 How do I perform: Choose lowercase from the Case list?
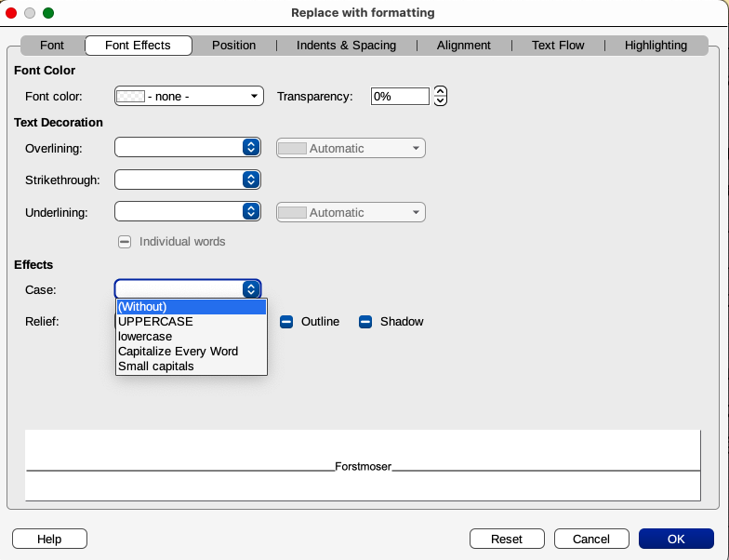[192, 337]
